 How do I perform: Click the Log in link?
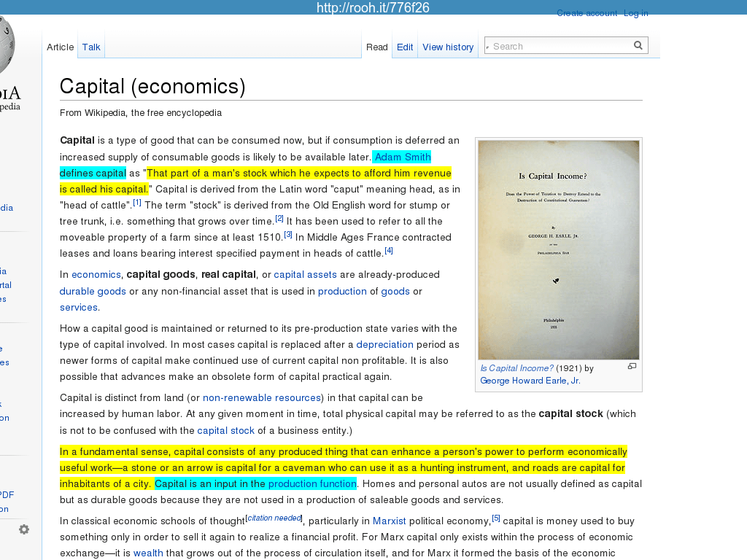(635, 13)
